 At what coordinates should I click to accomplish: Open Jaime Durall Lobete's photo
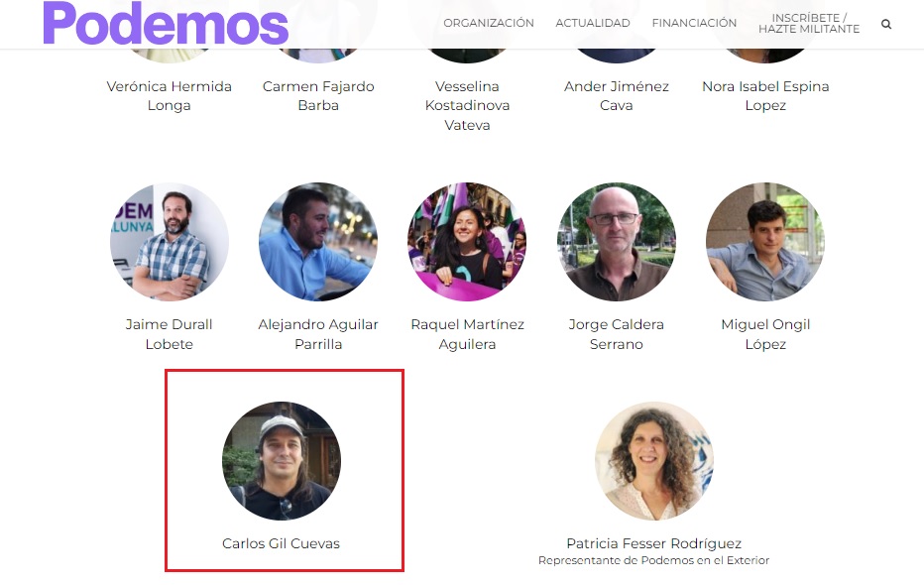[170, 242]
